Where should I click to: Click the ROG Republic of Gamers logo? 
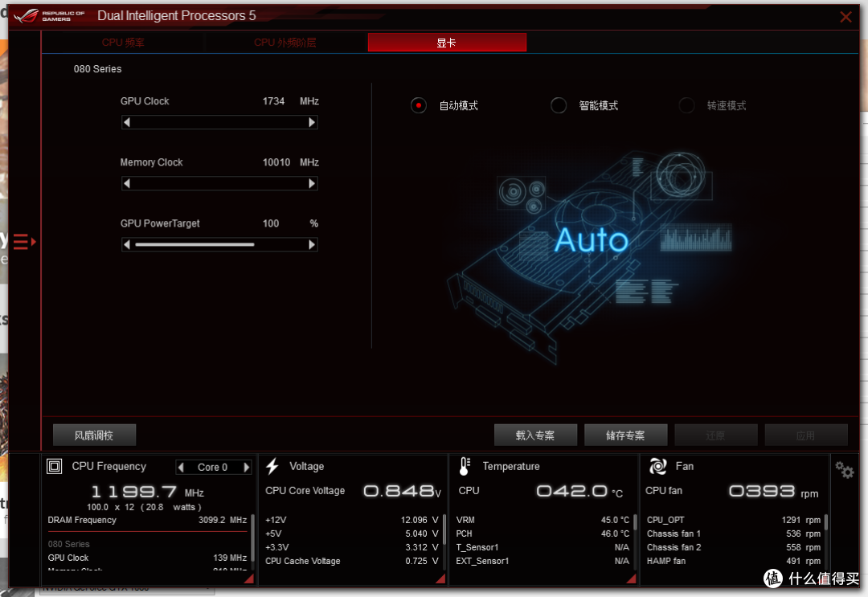(49, 15)
